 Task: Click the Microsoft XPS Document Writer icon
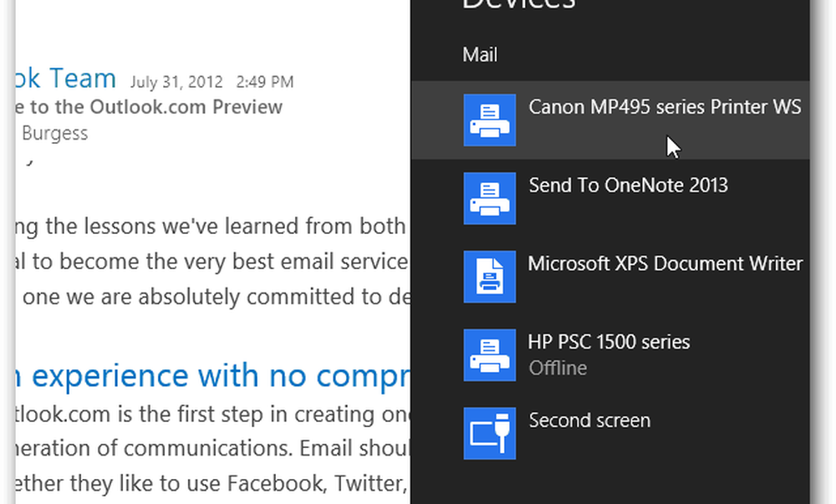coord(489,277)
